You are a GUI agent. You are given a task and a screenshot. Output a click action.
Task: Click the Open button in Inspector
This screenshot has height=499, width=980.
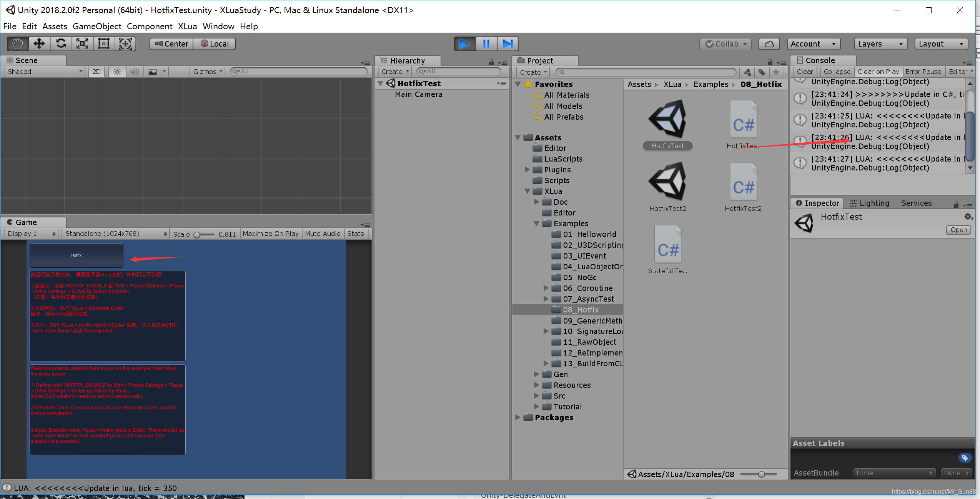tap(958, 230)
